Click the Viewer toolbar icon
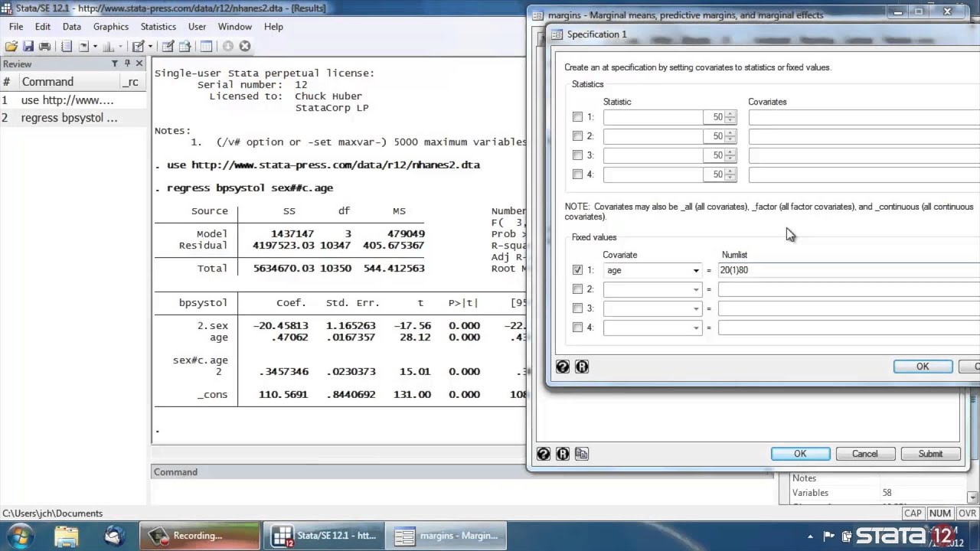This screenshot has height=551, width=980. pyautogui.click(x=83, y=46)
